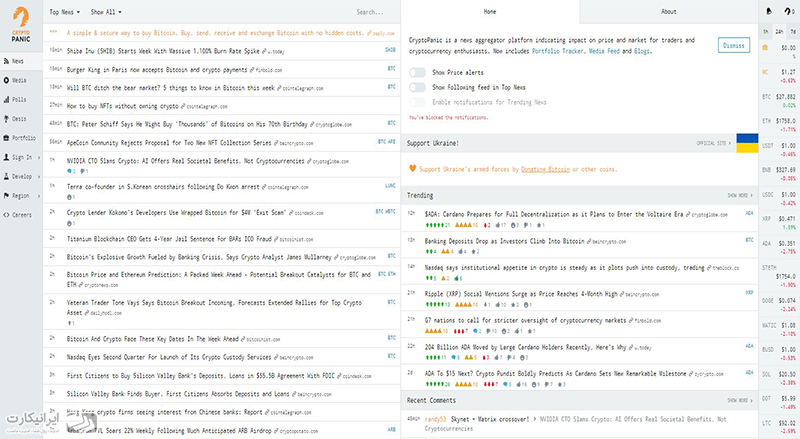
Task: Open the sponsored simple & secure Bitcoin ad link
Action: point(215,33)
